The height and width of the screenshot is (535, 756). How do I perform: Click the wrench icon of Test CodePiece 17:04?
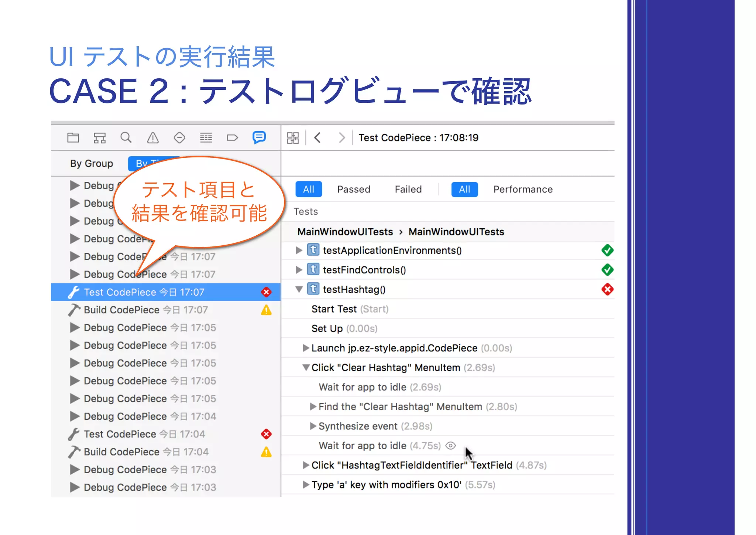74,434
